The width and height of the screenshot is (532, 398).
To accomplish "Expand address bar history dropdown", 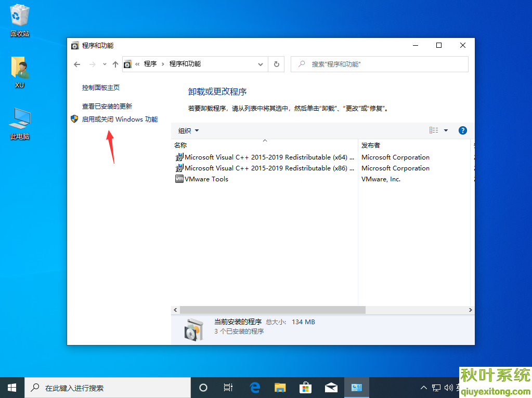I will [x=261, y=64].
